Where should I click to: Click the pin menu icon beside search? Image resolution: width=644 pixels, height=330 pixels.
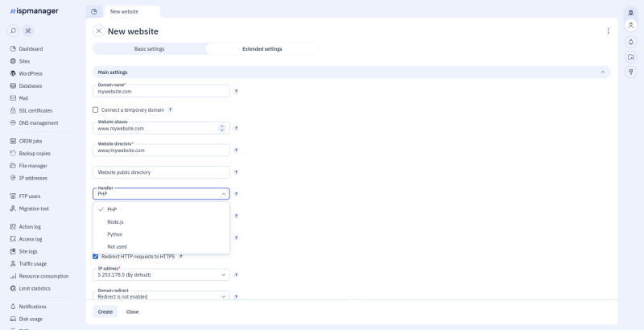click(x=28, y=31)
